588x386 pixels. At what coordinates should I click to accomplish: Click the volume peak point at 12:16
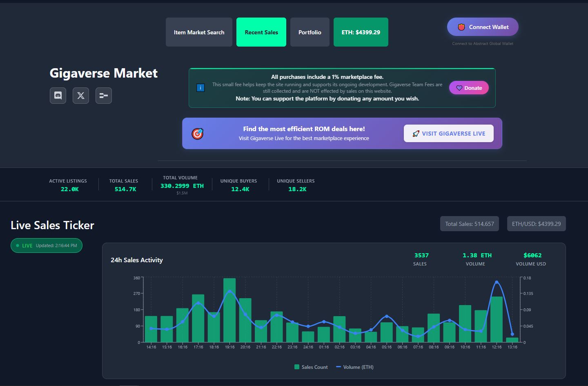[497, 282]
